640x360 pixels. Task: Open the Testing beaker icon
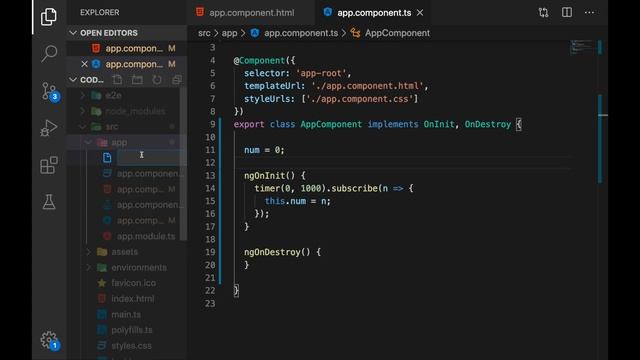[x=49, y=202]
